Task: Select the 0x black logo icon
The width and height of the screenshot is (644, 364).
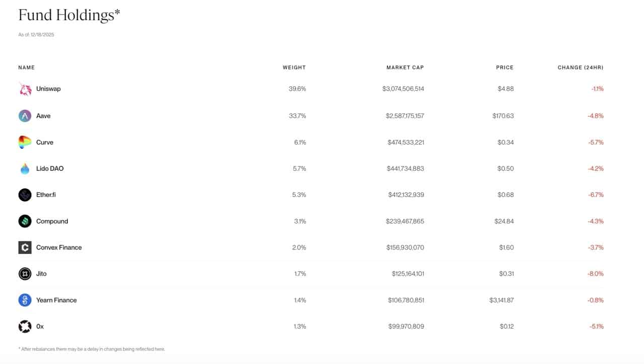Action: (25, 326)
